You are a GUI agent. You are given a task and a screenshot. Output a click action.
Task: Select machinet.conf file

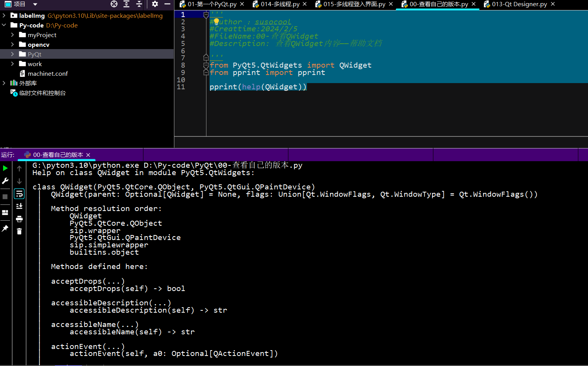coord(48,73)
